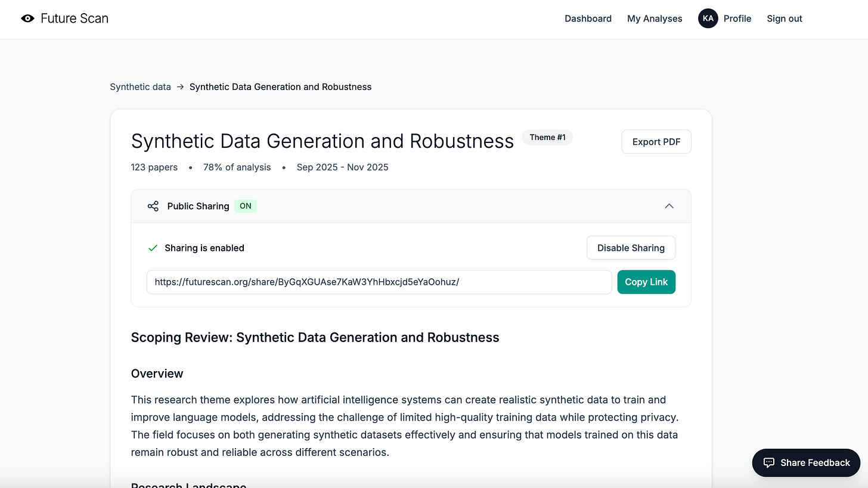Viewport: 868px width, 488px height.
Task: Go to My Analyses
Action: [x=655, y=18]
